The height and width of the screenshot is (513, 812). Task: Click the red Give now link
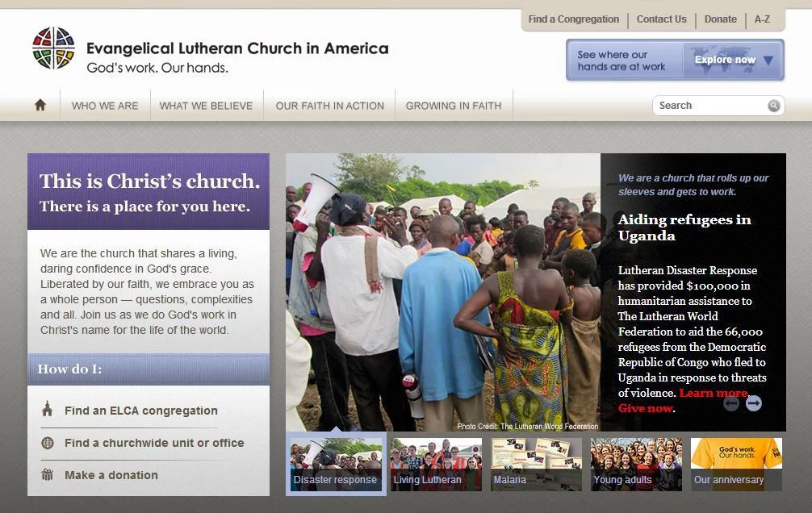point(646,408)
